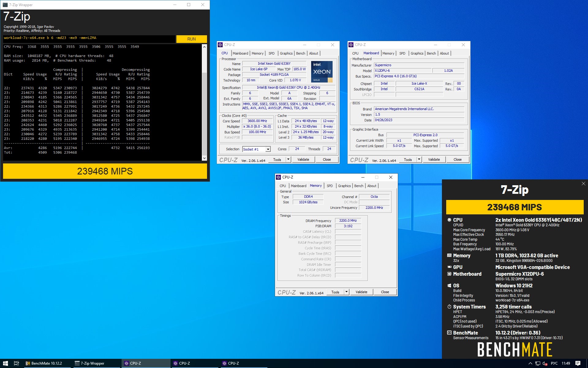The image size is (588, 368).
Task: Click the РУС language indicator
Action: 554,363
